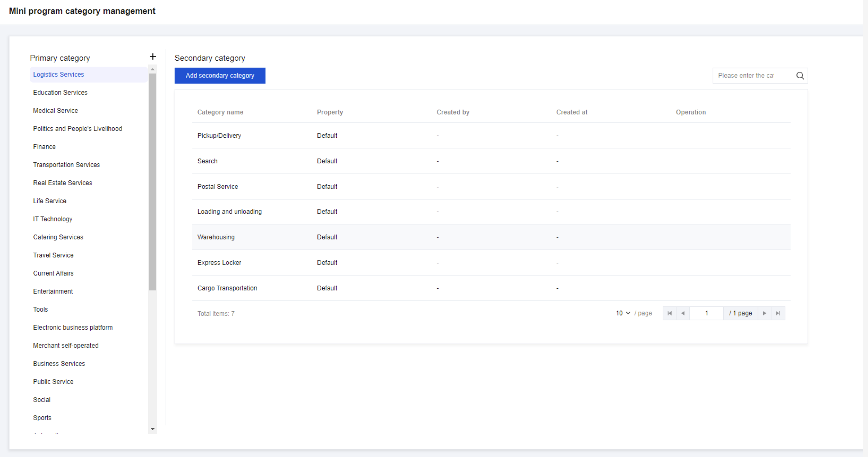The height and width of the screenshot is (457, 868).
Task: Add a new primary category with plus icon
Action: (x=153, y=57)
